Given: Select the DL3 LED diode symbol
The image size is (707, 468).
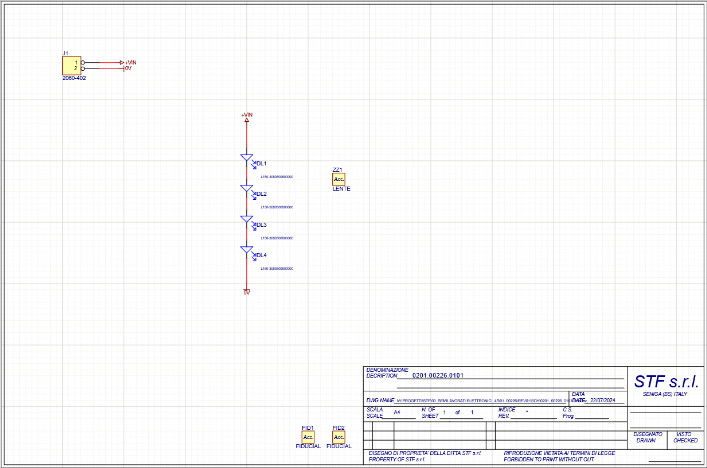Looking at the screenshot, I should tap(247, 219).
